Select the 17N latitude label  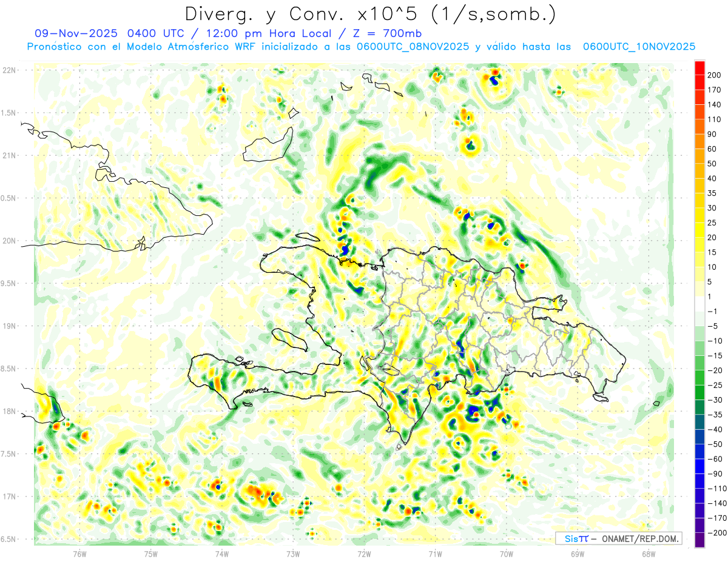pyautogui.click(x=8, y=497)
